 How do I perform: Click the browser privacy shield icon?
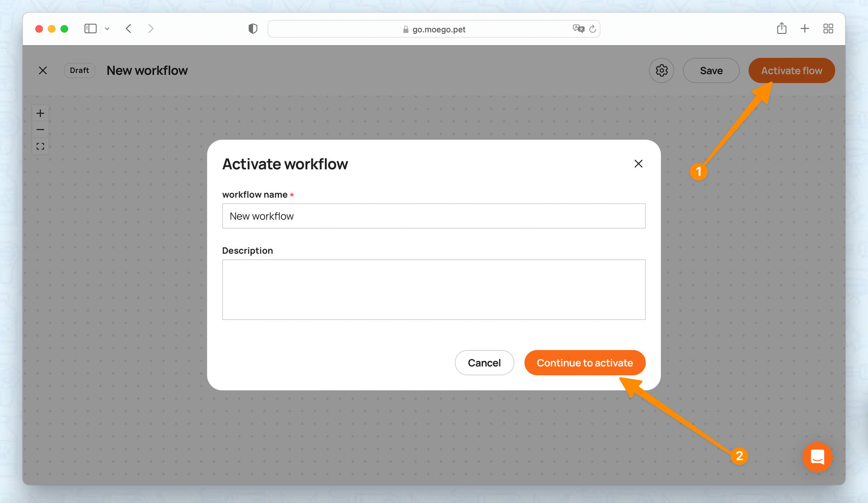point(253,29)
